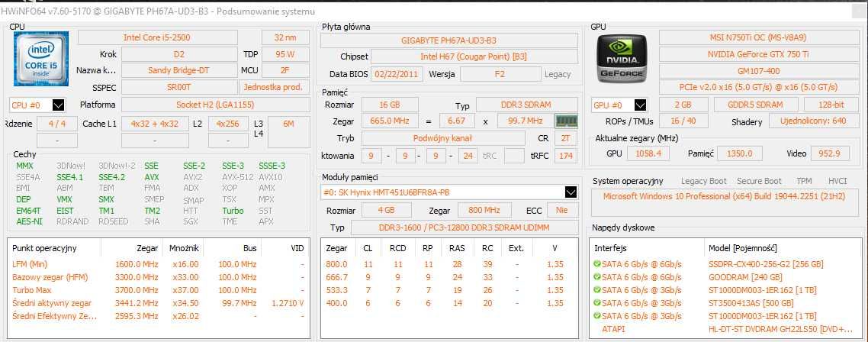This screenshot has width=868, height=342.
Task: Click the '128-bit' bus width value
Action: tap(831, 105)
